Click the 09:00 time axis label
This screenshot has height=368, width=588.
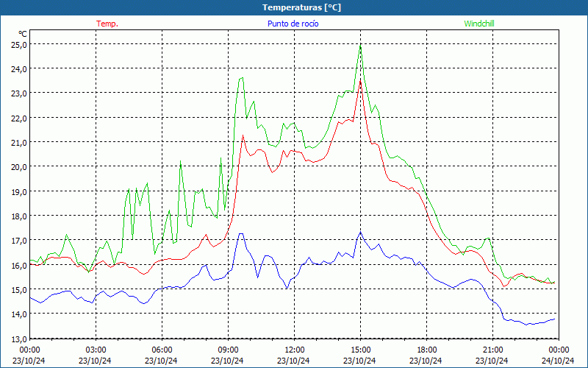228,350
